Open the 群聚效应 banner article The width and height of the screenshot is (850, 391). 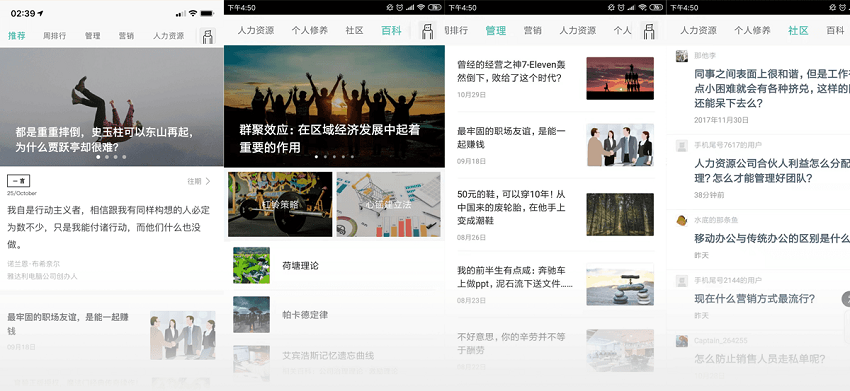[334, 106]
